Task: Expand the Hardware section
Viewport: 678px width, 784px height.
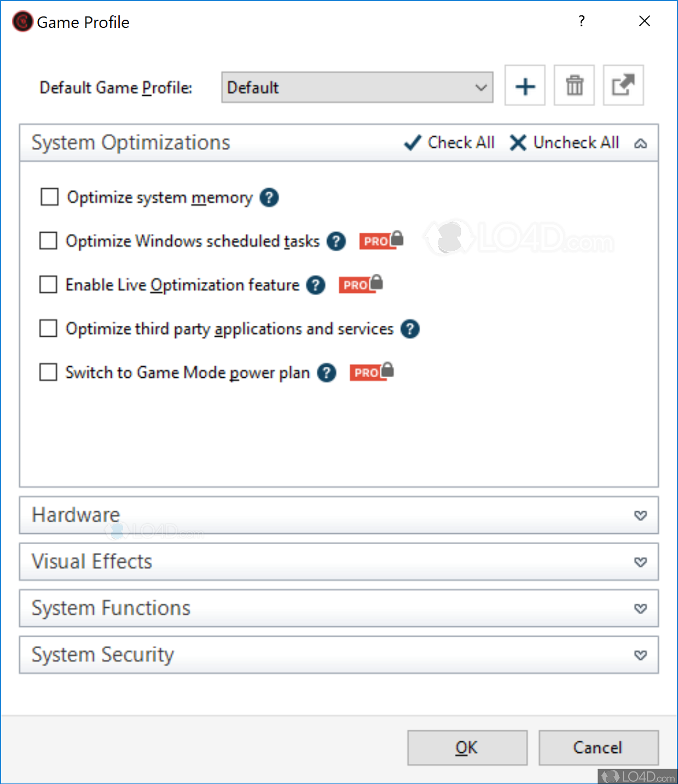Action: [640, 515]
